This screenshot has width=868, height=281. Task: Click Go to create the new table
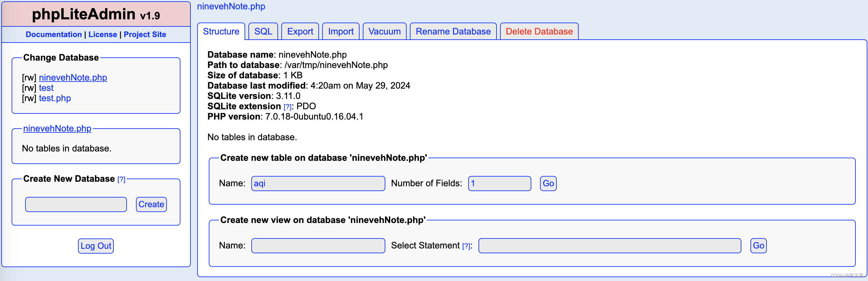pos(548,184)
